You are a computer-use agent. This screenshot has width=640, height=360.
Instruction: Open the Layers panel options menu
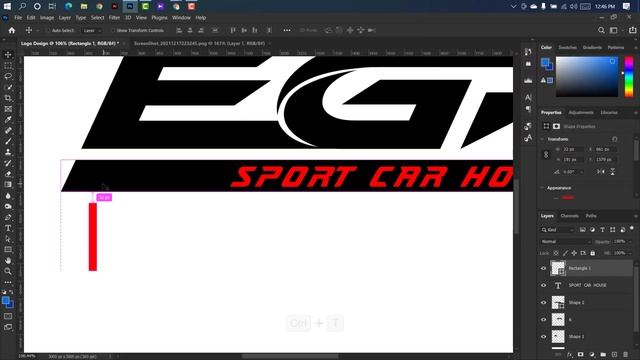(x=636, y=216)
